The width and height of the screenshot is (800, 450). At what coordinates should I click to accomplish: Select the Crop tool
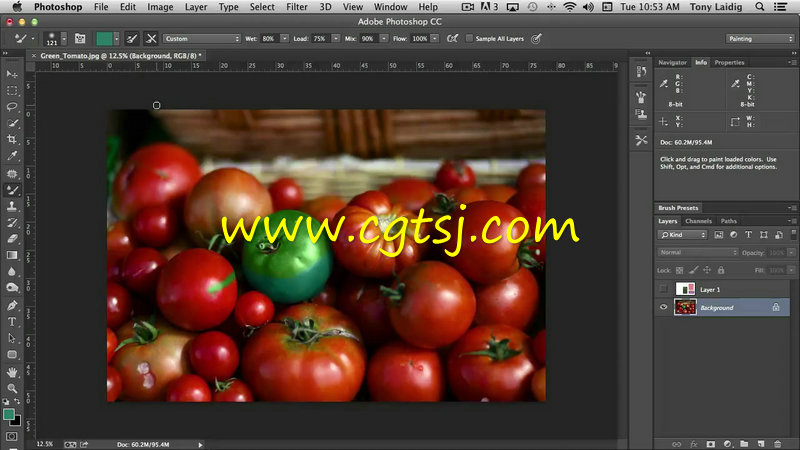[12, 139]
